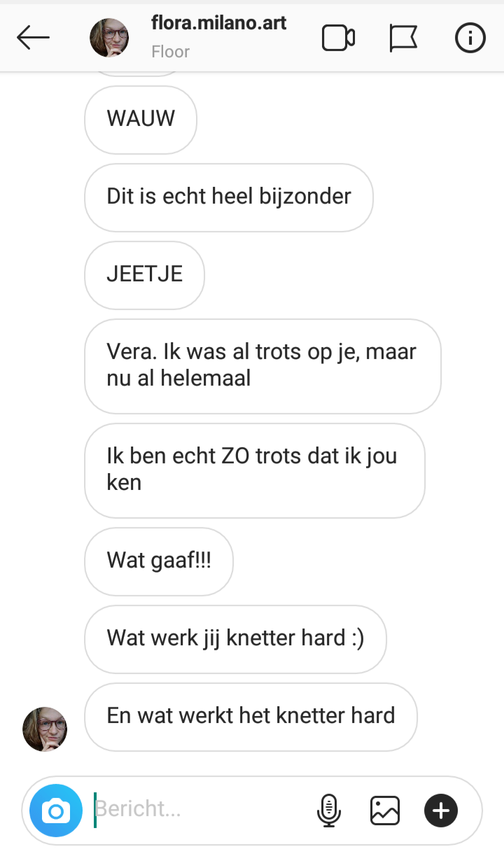
Task: Tap the JEETJE message bubble
Action: tap(144, 275)
